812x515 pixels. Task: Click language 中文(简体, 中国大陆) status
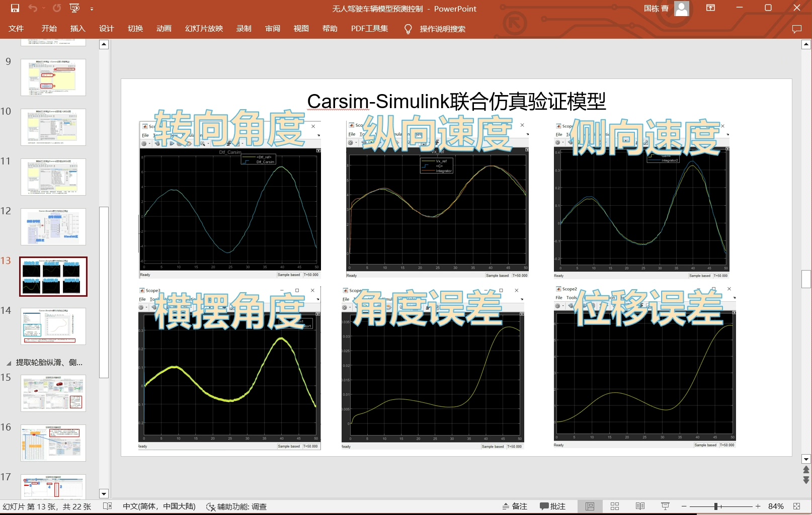(x=159, y=506)
